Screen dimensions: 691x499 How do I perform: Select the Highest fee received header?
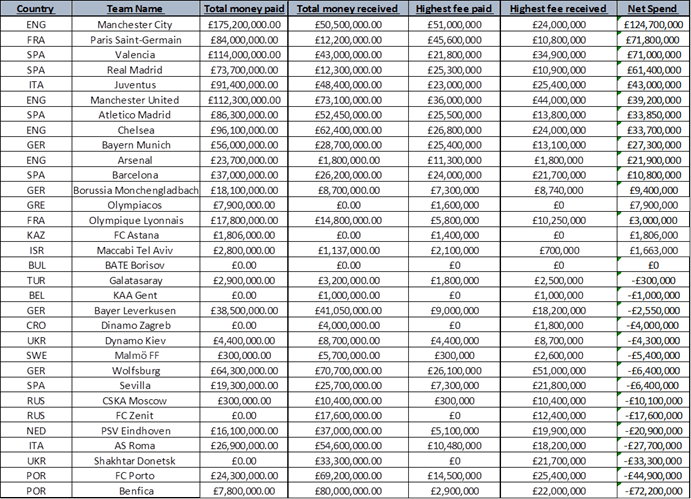pos(558,8)
